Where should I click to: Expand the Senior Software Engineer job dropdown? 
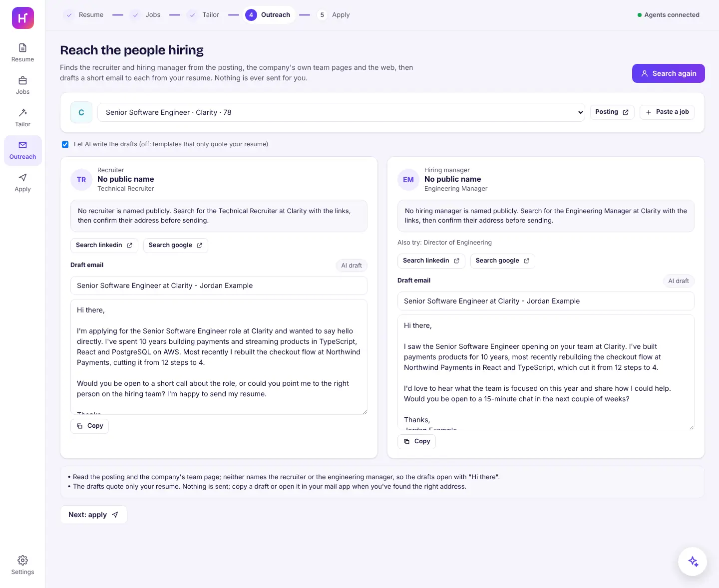point(341,112)
